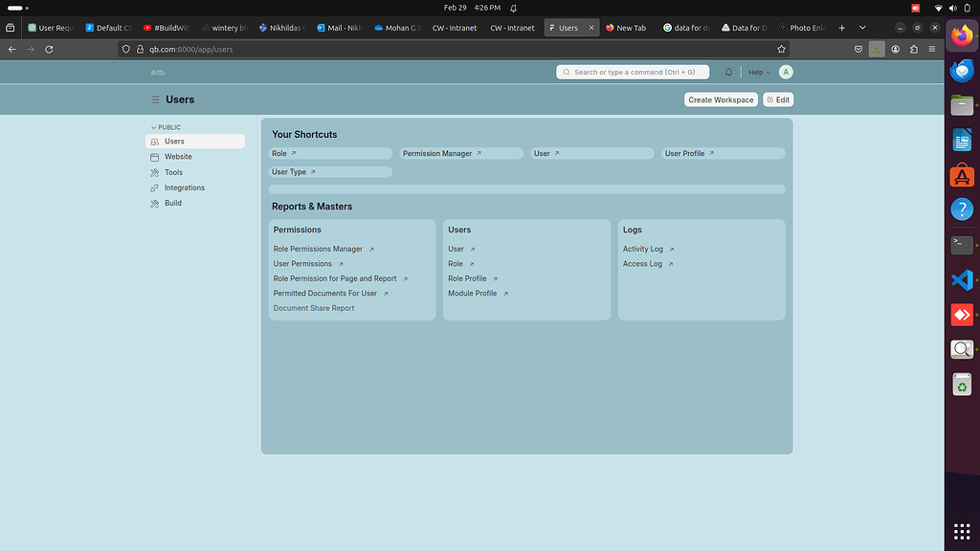The image size is (980, 551).
Task: Launch Firefox from the dock
Action: pyautogui.click(x=961, y=36)
